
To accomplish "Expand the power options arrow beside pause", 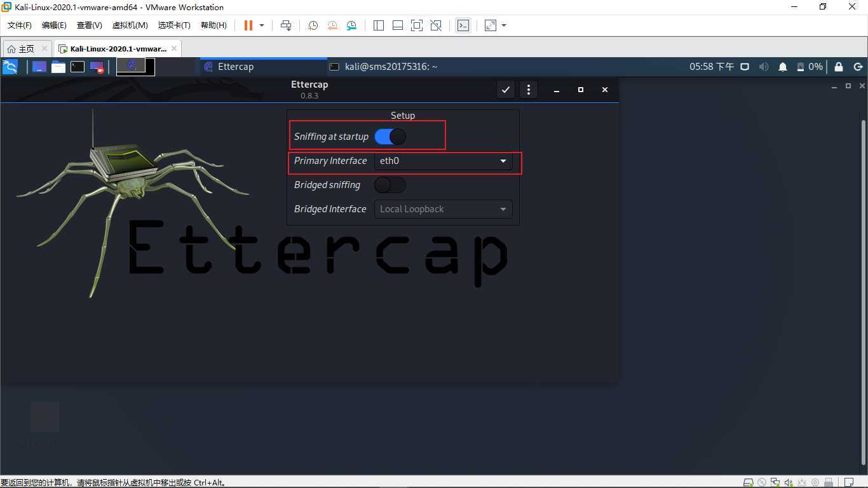I will click(262, 25).
